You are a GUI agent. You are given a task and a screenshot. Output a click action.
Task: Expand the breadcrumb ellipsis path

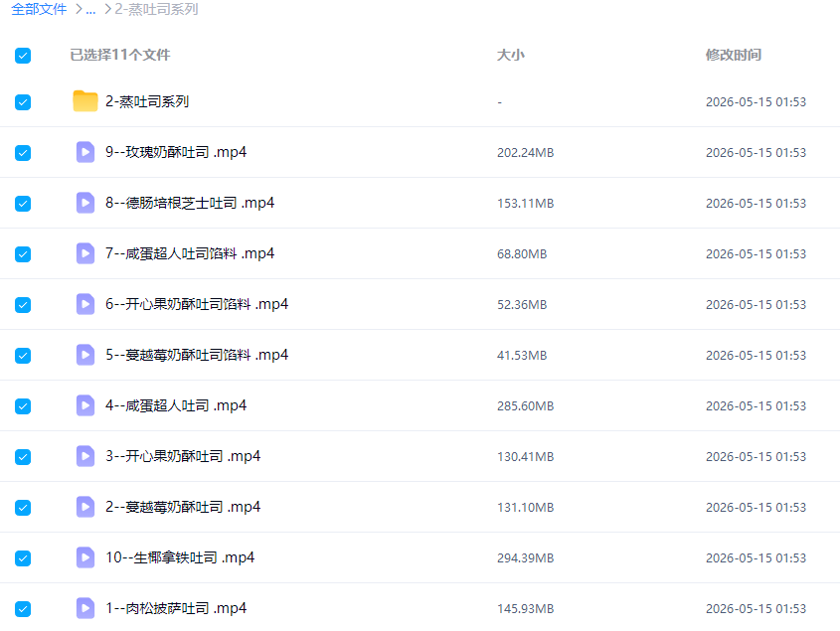click(x=90, y=10)
